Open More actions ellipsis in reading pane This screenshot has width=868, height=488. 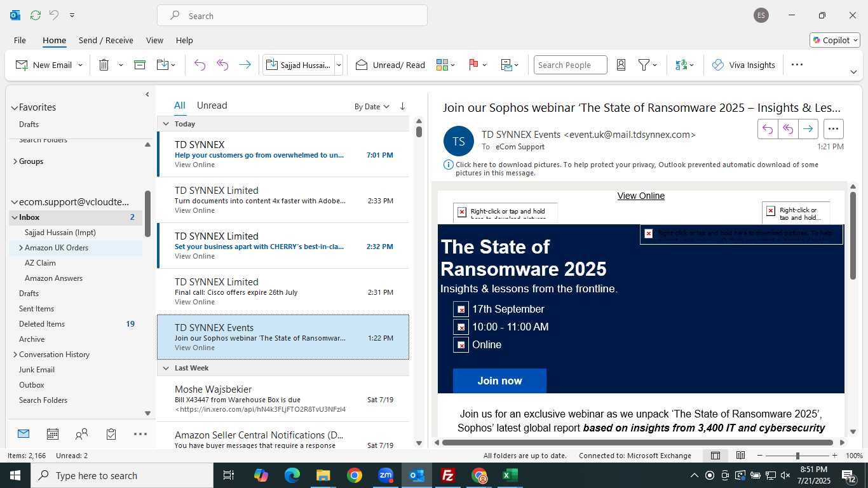pyautogui.click(x=834, y=129)
